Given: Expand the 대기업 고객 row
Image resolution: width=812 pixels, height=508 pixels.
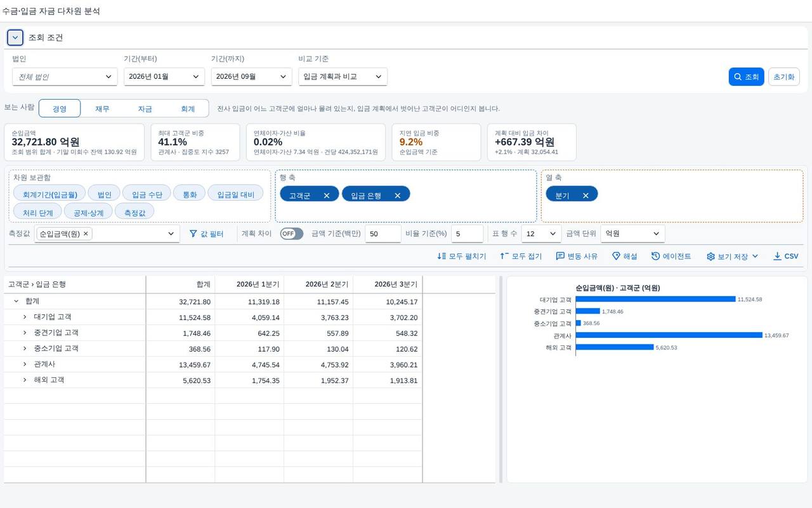Looking at the screenshot, I should coord(25,317).
